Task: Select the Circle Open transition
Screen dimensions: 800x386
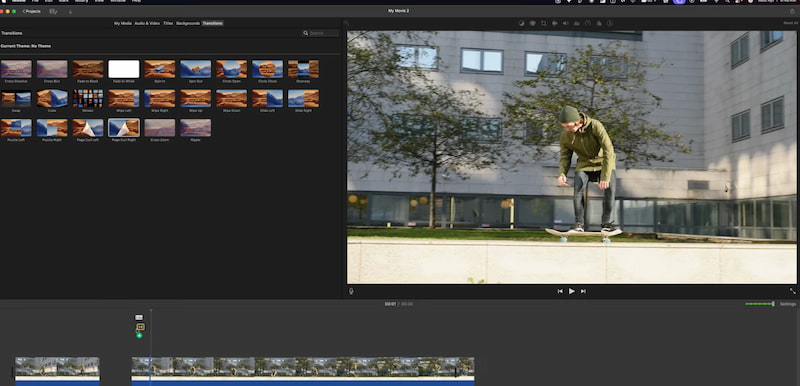Action: [231, 69]
